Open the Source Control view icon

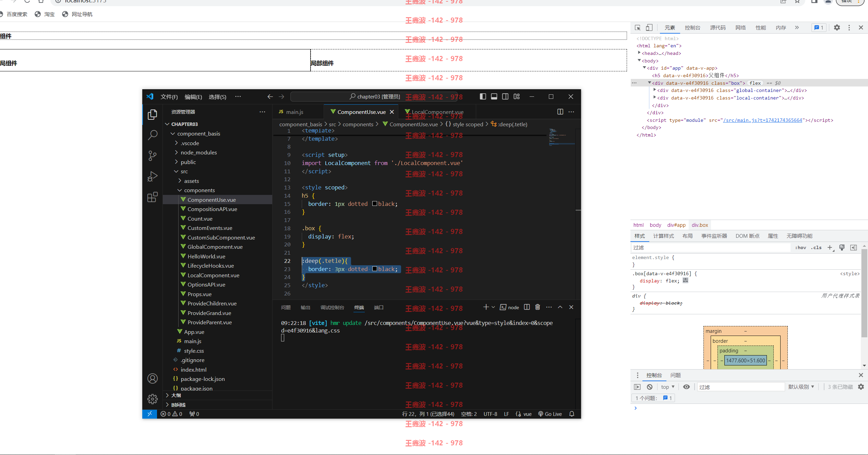pos(152,156)
